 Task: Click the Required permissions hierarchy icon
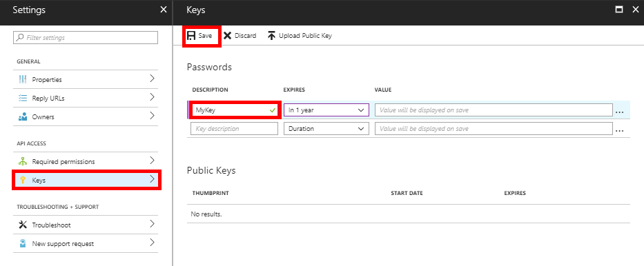[x=23, y=161]
